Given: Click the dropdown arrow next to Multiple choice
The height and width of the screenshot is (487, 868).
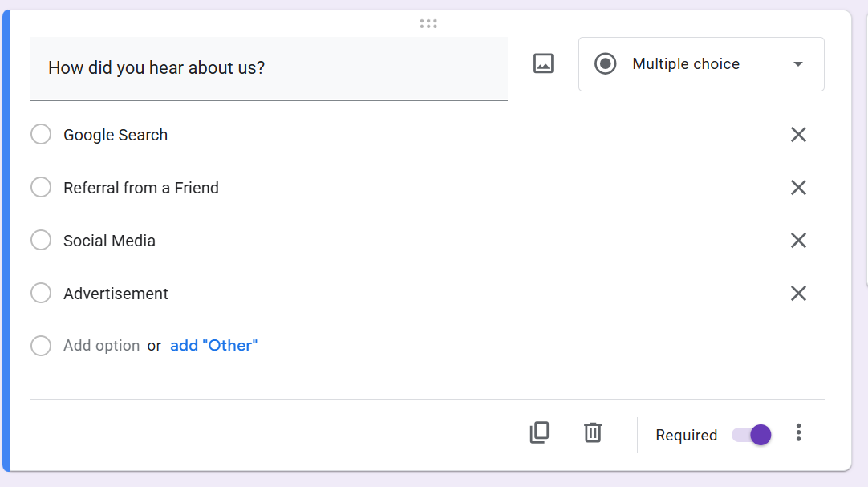Looking at the screenshot, I should tap(798, 63).
